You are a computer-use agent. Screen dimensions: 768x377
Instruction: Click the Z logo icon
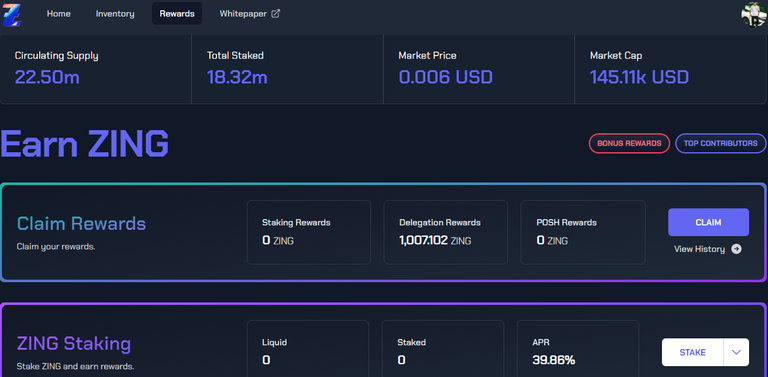pos(12,14)
